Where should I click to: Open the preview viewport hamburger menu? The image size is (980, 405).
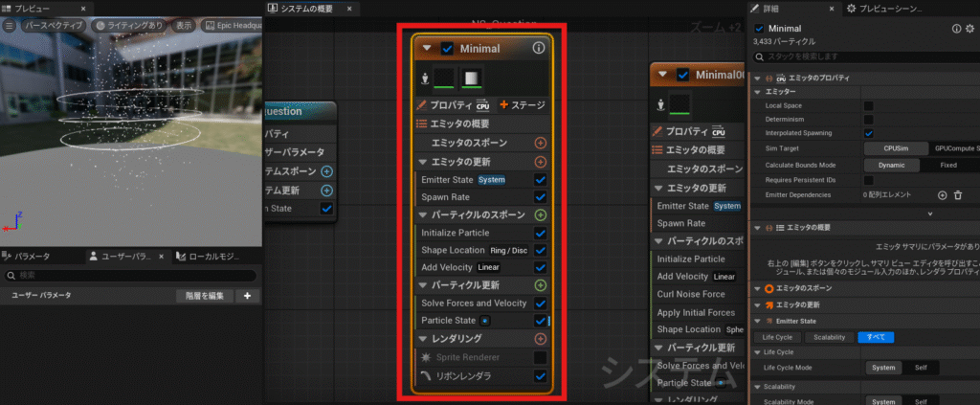(x=10, y=26)
